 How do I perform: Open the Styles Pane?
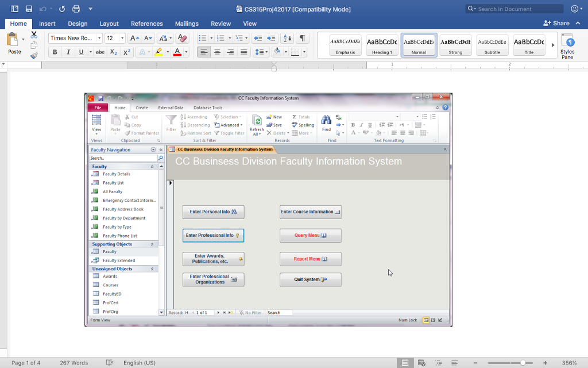[x=567, y=45]
